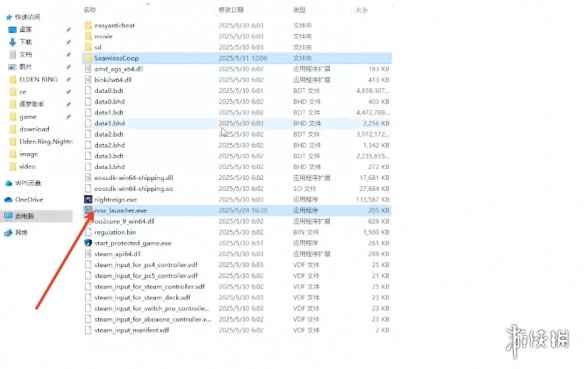Screen dimensions: 584x369
Task: Select the data3.bdt file name
Action: point(109,156)
